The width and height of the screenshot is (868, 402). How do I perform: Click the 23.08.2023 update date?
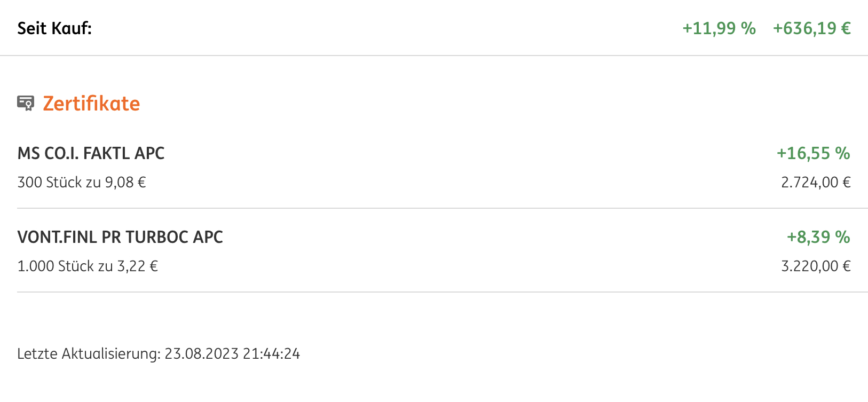click(201, 354)
